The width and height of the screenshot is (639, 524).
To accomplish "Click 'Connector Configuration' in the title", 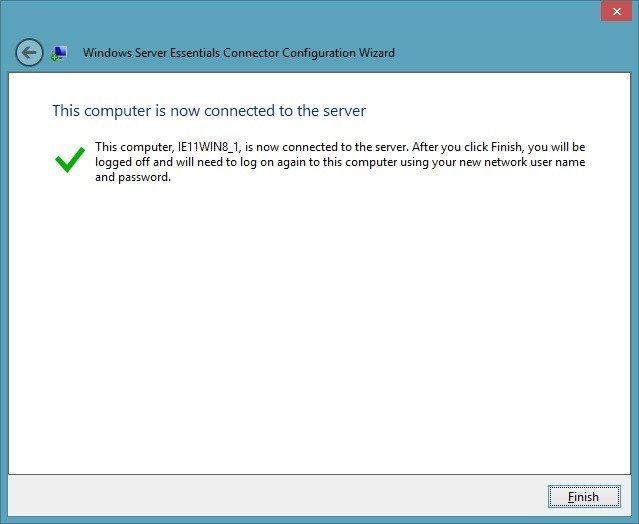I will (289, 53).
